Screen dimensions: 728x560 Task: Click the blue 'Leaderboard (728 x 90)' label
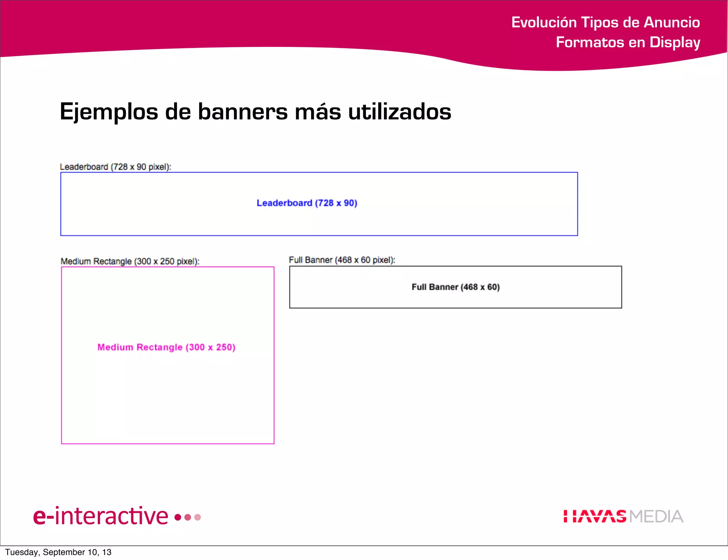coord(307,203)
